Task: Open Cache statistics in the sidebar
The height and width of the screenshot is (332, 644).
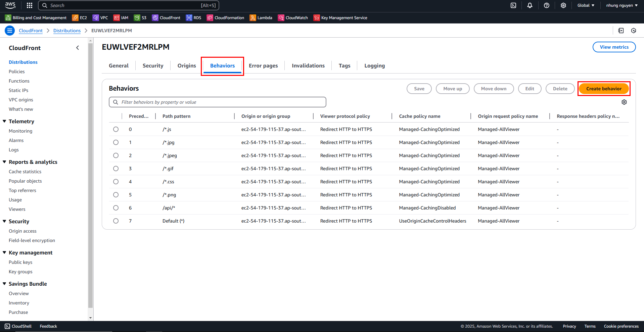Action: click(x=25, y=172)
